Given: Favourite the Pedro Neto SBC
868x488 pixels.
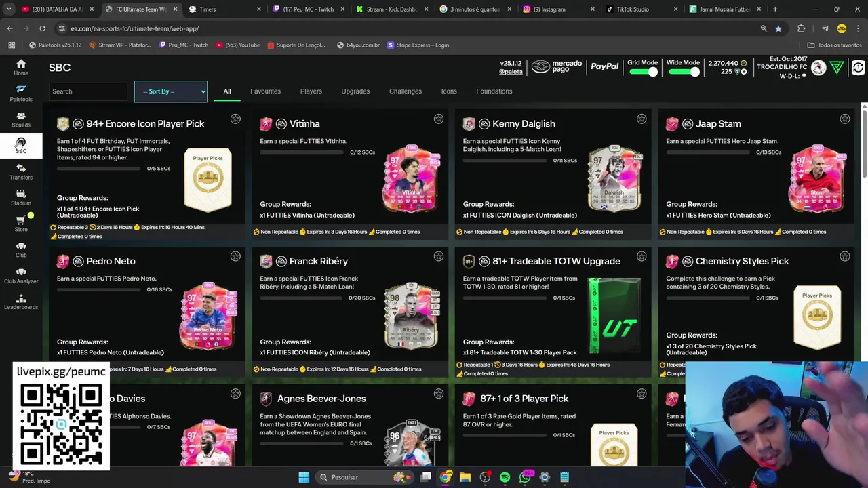Looking at the screenshot, I should 235,256.
